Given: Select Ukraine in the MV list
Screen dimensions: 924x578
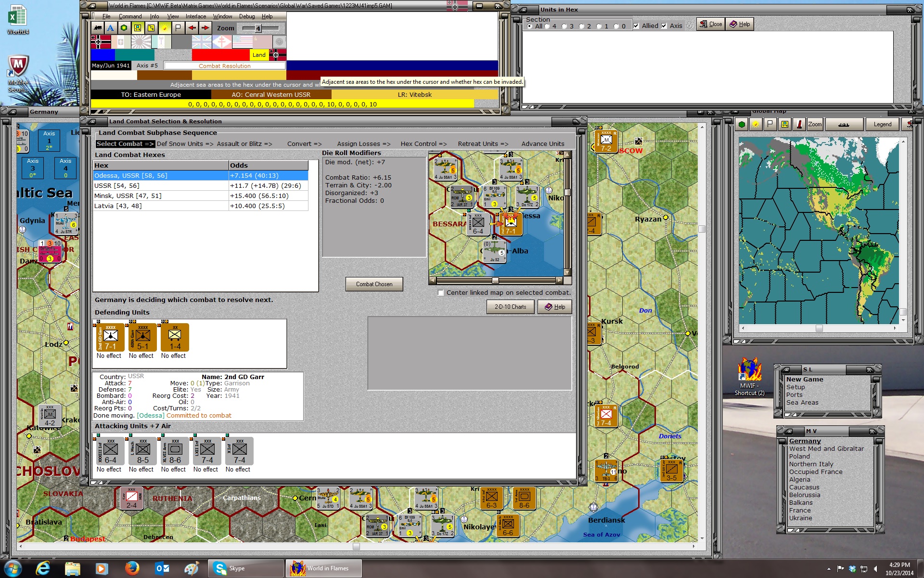Looking at the screenshot, I should tap(800, 518).
